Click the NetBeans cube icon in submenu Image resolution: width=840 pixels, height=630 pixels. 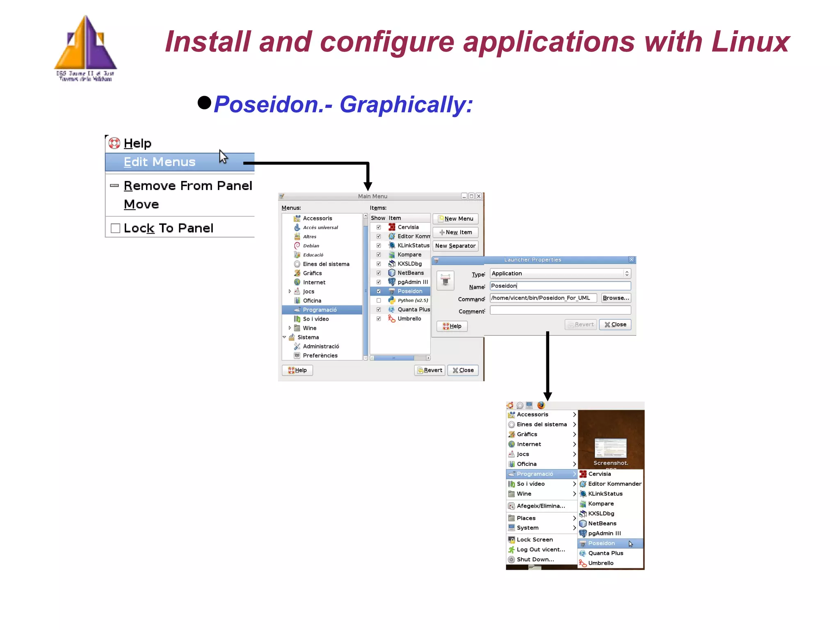coord(583,523)
